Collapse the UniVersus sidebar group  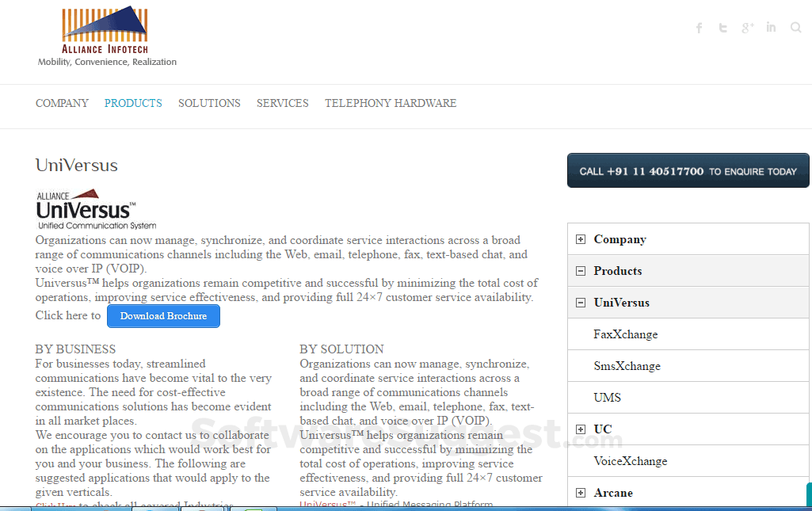pos(580,302)
